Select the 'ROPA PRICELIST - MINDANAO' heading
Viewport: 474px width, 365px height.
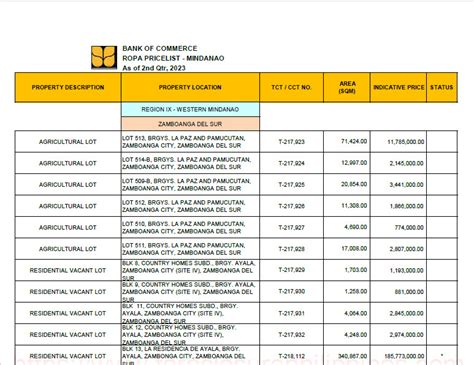pos(173,58)
